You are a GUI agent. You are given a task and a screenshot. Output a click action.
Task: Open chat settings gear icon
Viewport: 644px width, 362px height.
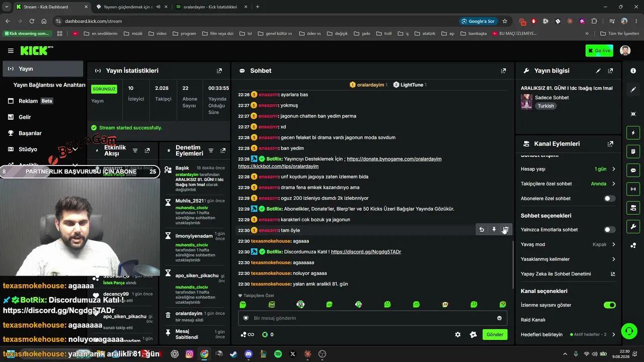click(x=458, y=335)
